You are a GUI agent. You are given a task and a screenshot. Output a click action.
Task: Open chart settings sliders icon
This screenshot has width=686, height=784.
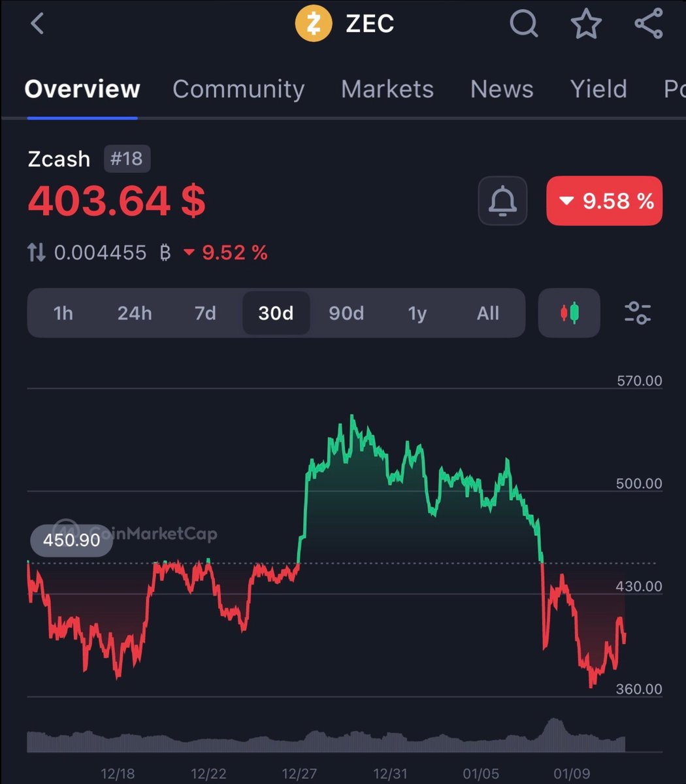[x=638, y=313]
